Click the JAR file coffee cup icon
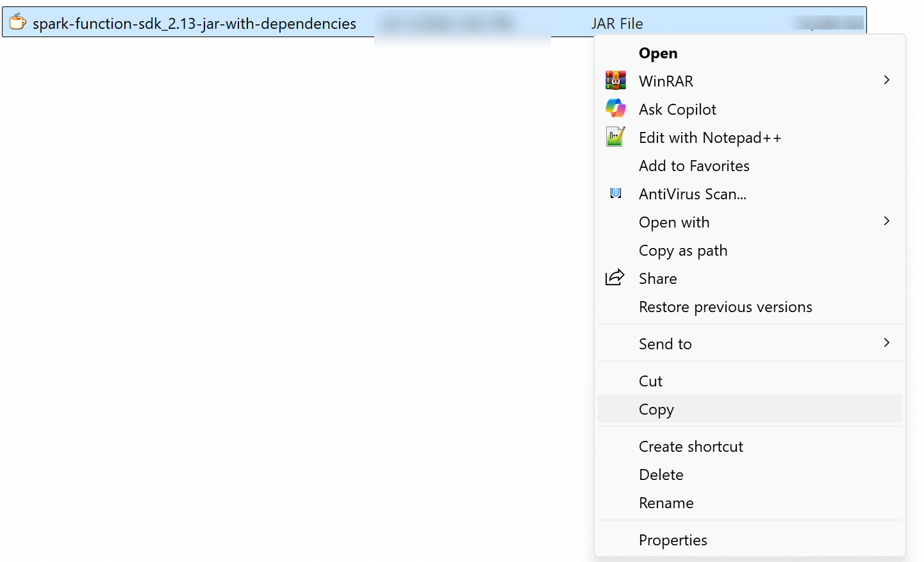The image size is (924, 562). (18, 22)
